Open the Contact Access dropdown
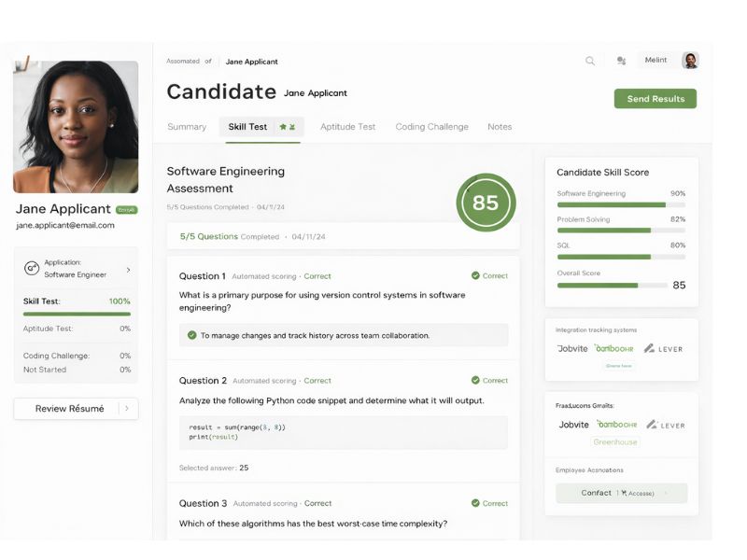Image resolution: width=747 pixels, height=560 pixels. (620, 493)
